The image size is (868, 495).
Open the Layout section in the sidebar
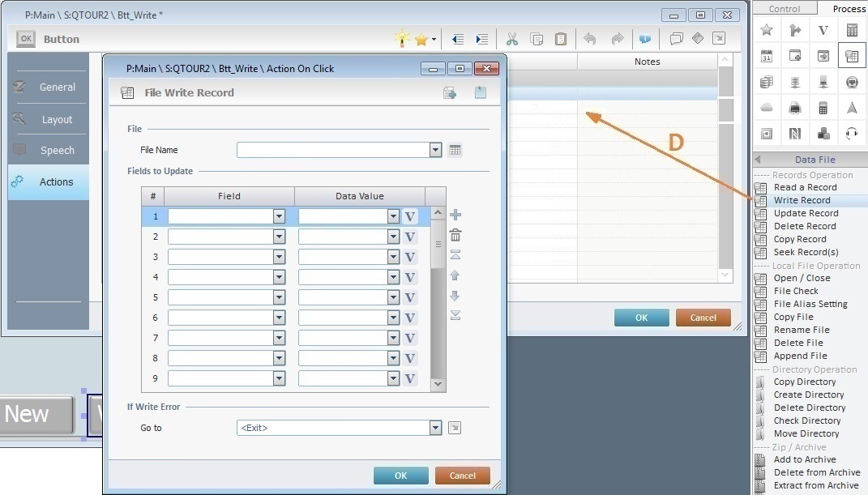(x=57, y=119)
